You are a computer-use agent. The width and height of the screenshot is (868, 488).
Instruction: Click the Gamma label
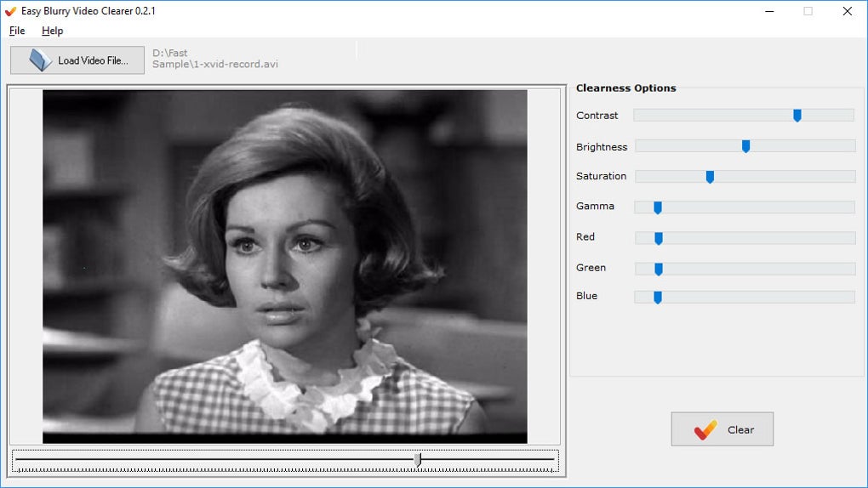tap(595, 206)
